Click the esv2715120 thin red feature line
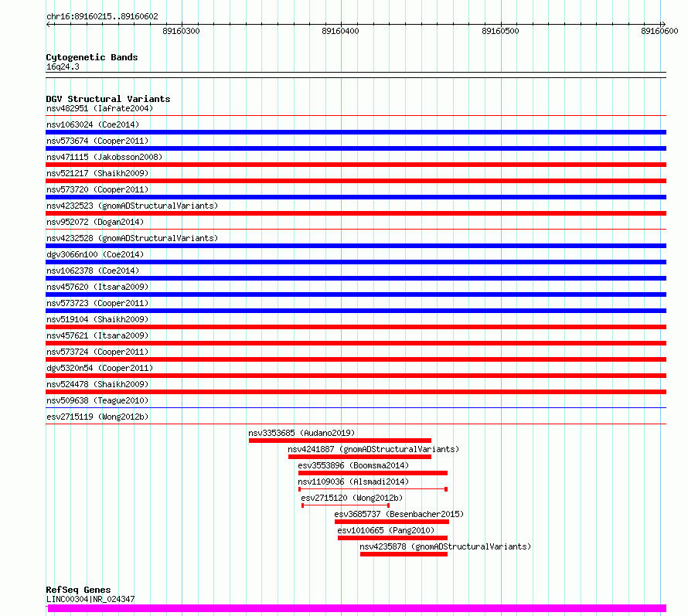 click(346, 505)
